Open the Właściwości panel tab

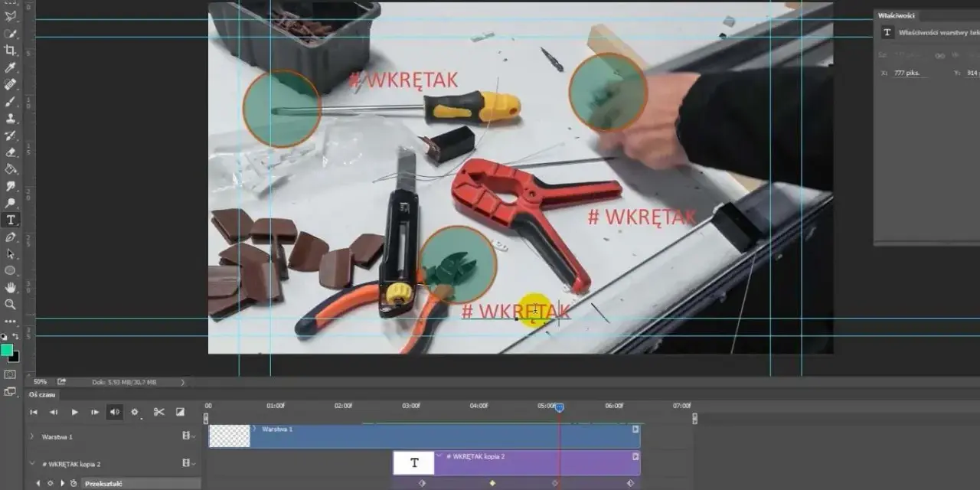[896, 15]
